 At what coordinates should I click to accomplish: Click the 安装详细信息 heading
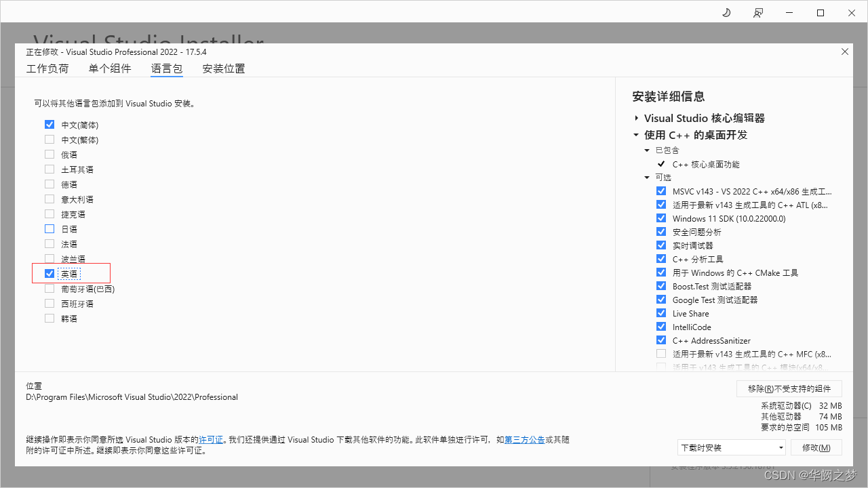point(668,96)
